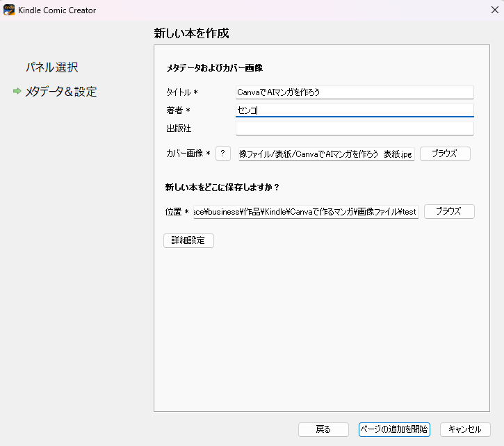Go back with the 戻る button
This screenshot has height=446, width=504.
(323, 429)
